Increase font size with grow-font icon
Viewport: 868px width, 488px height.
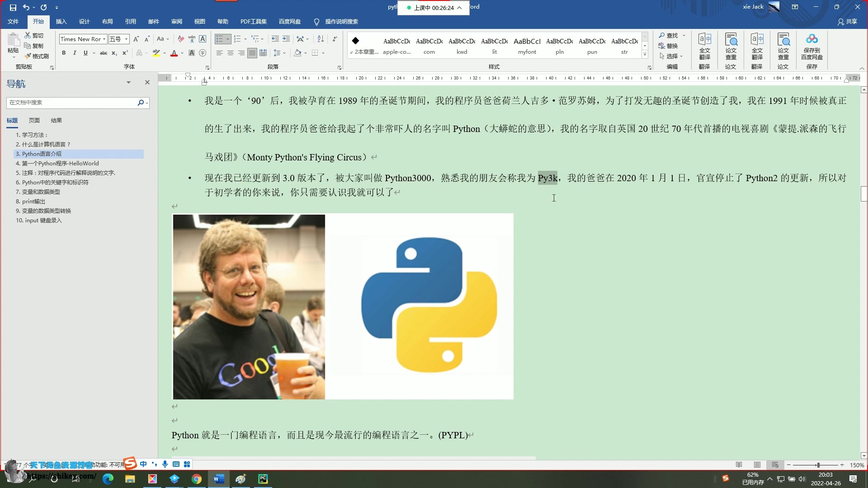click(136, 39)
